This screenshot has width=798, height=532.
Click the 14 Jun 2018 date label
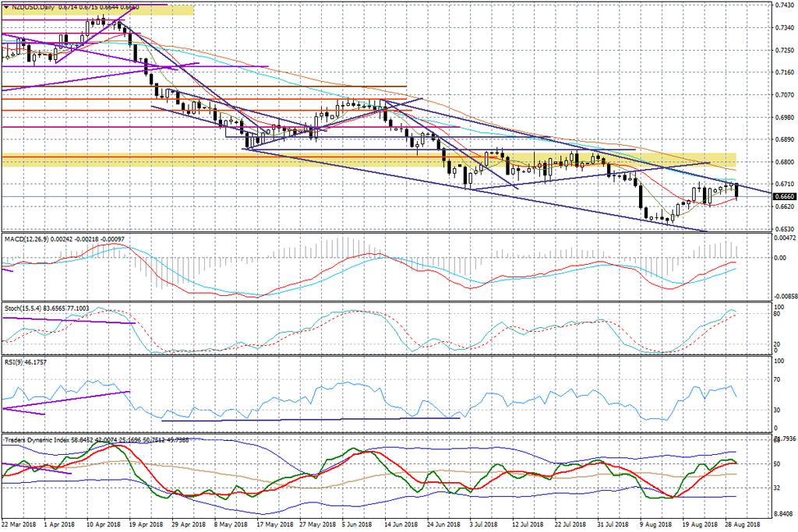[401, 524]
